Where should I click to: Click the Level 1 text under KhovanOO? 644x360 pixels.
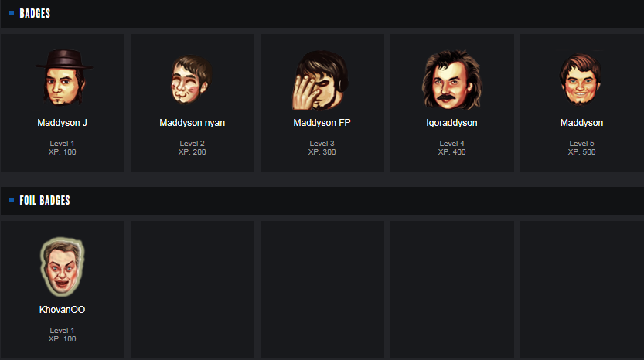click(x=62, y=330)
